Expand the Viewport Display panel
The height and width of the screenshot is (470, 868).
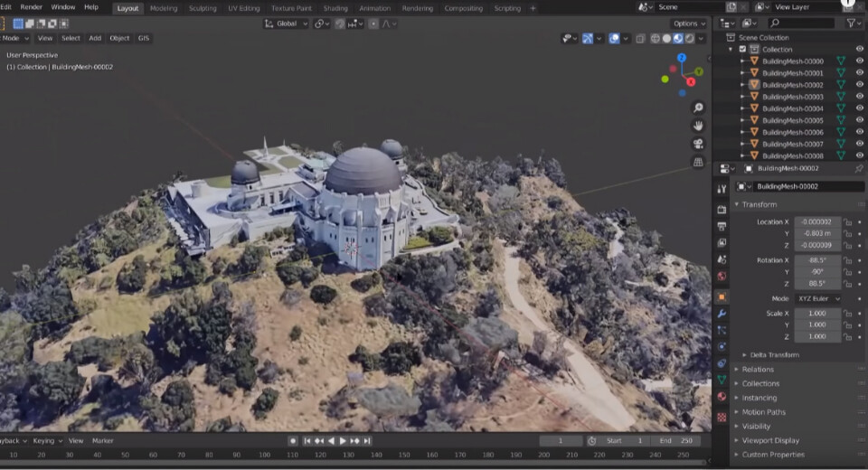pos(770,441)
